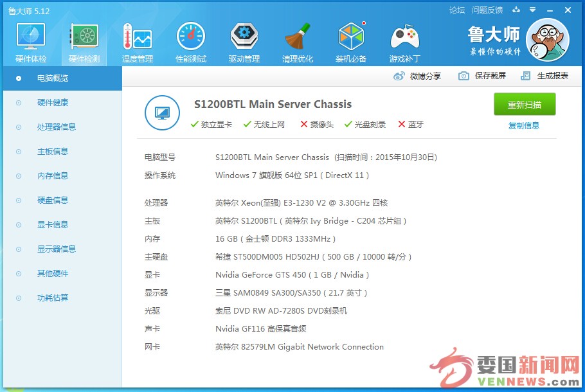Open the 论坛 forum link
The width and height of the screenshot is (585, 392).
(x=457, y=10)
